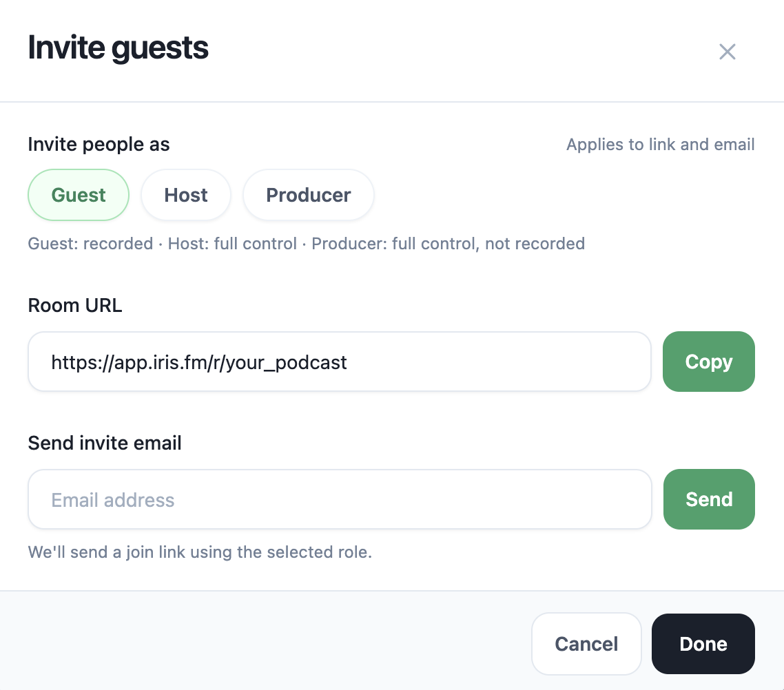Viewport: 784px width, 690px height.
Task: Select the Producer role
Action: pos(308,195)
